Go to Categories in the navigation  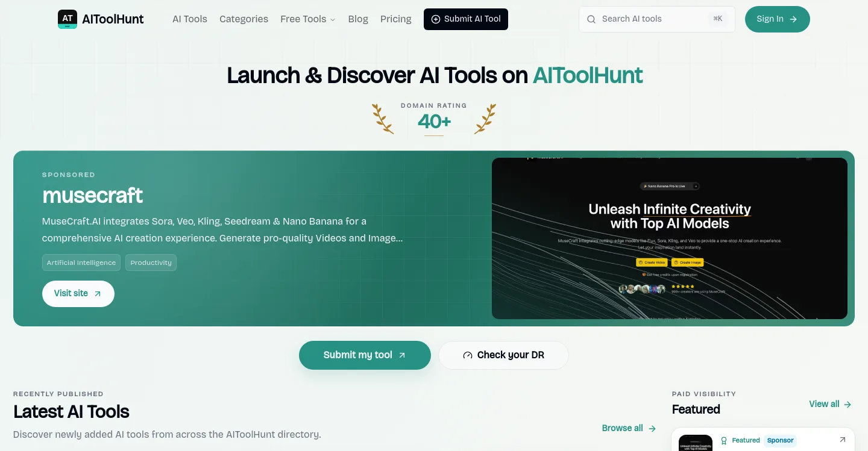pos(244,19)
